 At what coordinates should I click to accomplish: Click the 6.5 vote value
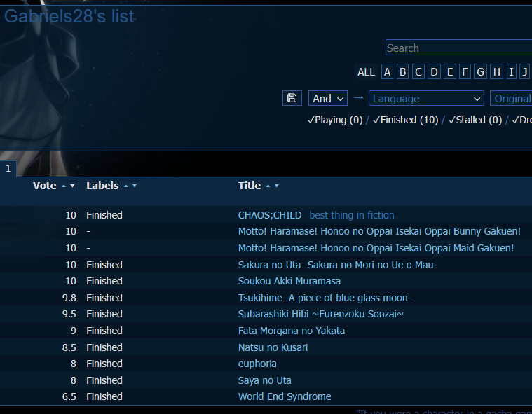point(69,396)
